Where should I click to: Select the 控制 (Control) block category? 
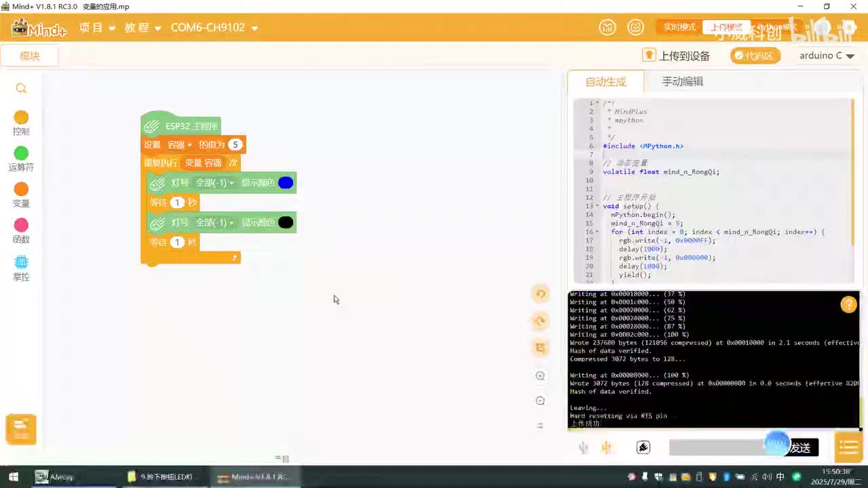tap(21, 123)
